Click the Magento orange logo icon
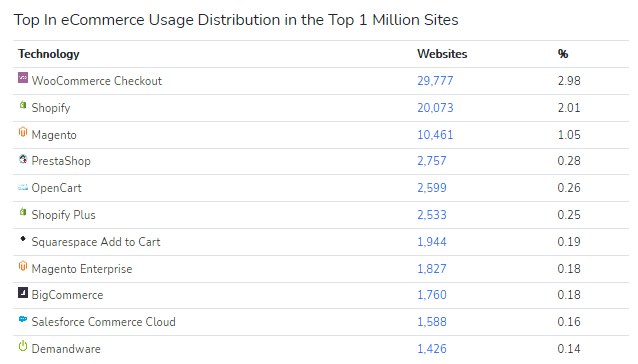The width and height of the screenshot is (638, 364). coord(23,132)
